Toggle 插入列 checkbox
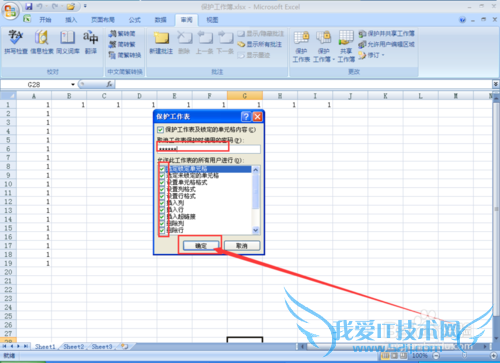Image resolution: width=500 pixels, height=363 pixels. 162,203
